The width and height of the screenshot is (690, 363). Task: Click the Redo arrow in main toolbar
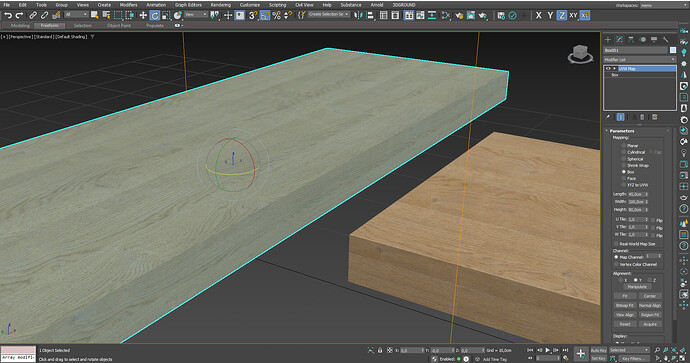coord(19,15)
